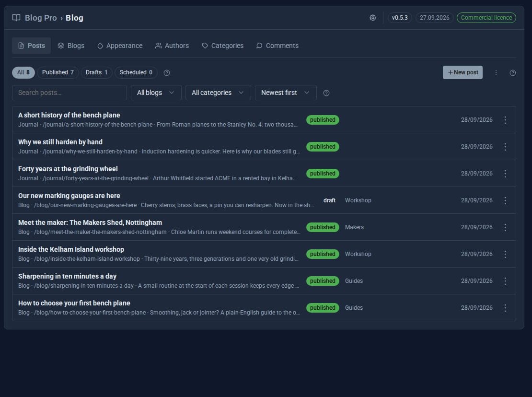Open actions menu for A short history of the bench plane
This screenshot has width=532, height=397.
point(505,120)
